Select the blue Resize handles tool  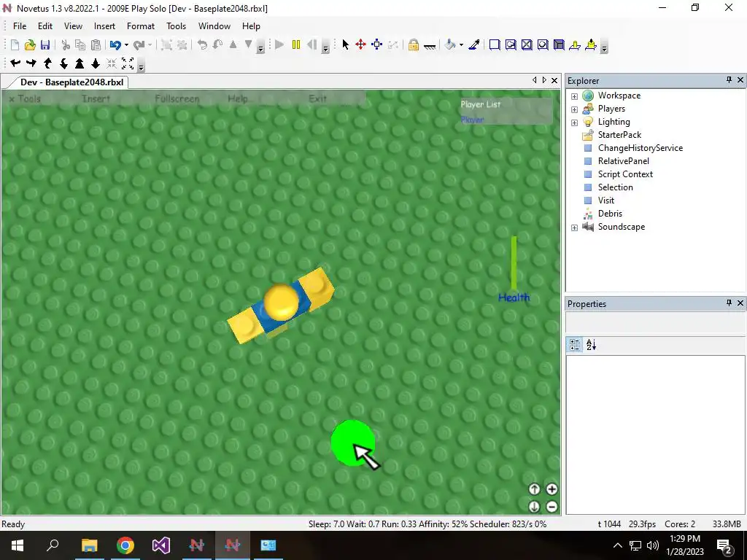377,44
